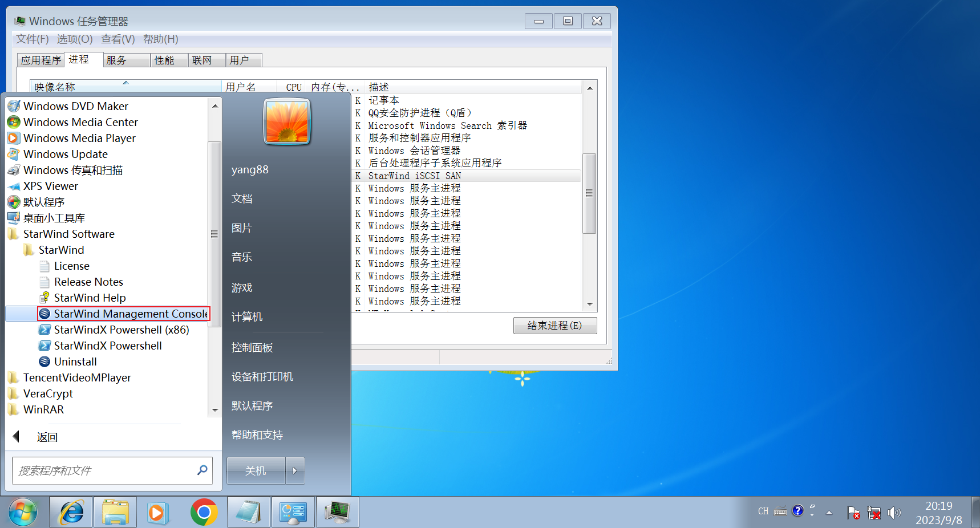
Task: Click the search programs and files box
Action: [x=106, y=470]
